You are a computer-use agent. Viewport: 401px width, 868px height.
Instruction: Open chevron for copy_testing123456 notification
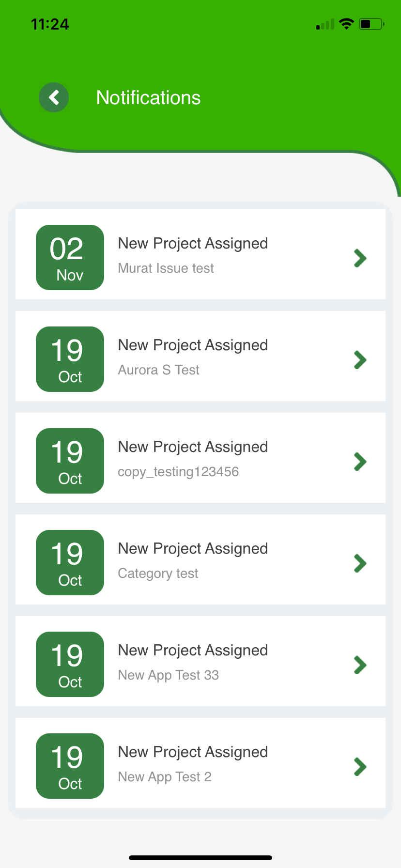[360, 462]
